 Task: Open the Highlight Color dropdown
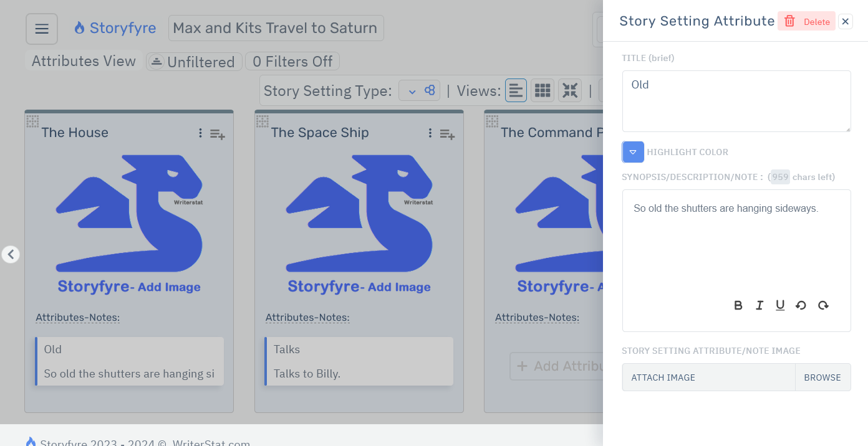633,152
